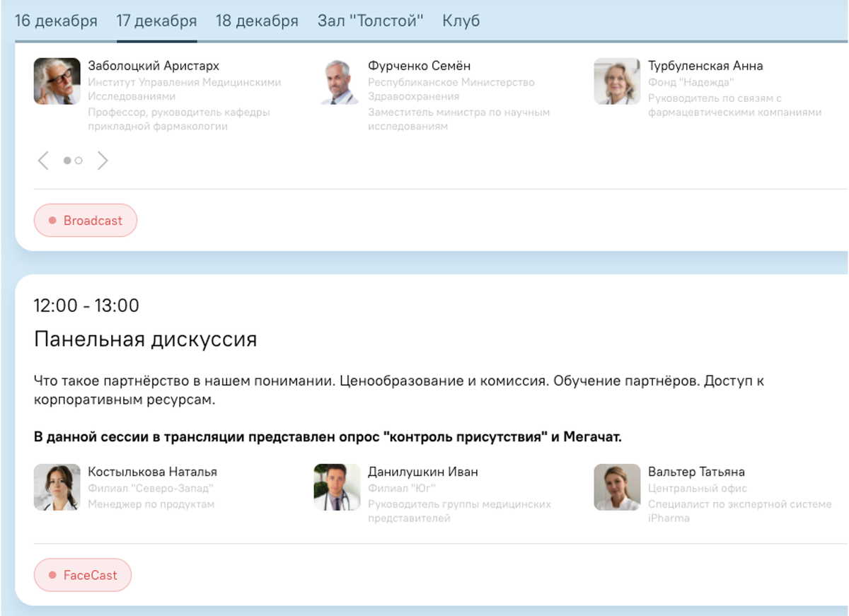Select the 17 декабря tab
Image resolution: width=849 pixels, height=616 pixels.
156,21
